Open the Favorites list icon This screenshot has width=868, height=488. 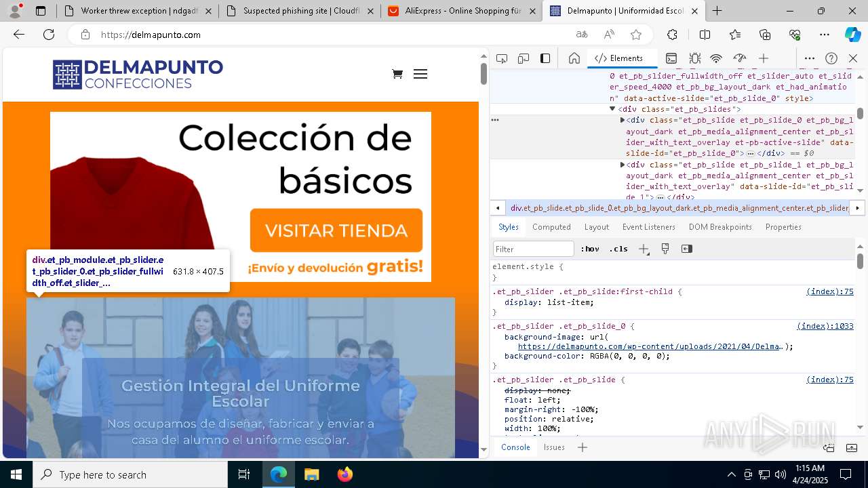point(735,35)
